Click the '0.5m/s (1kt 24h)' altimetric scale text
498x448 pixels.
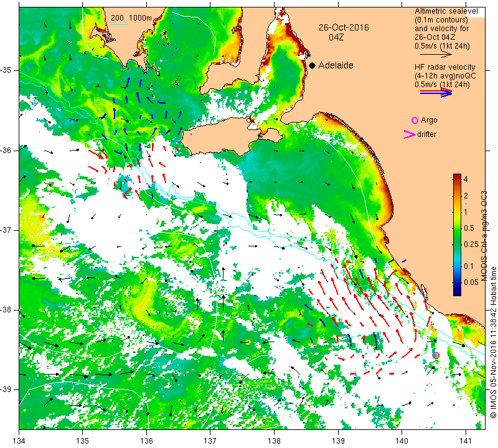(x=442, y=45)
